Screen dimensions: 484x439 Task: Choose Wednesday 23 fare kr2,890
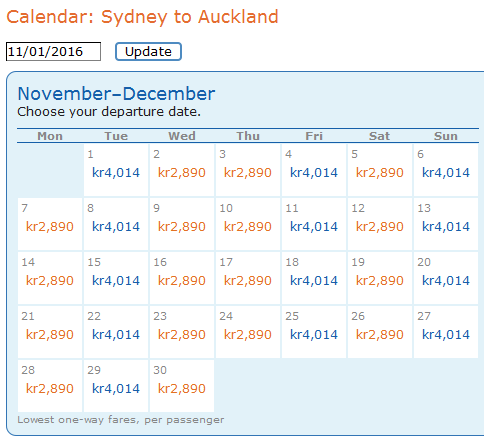[x=182, y=335]
